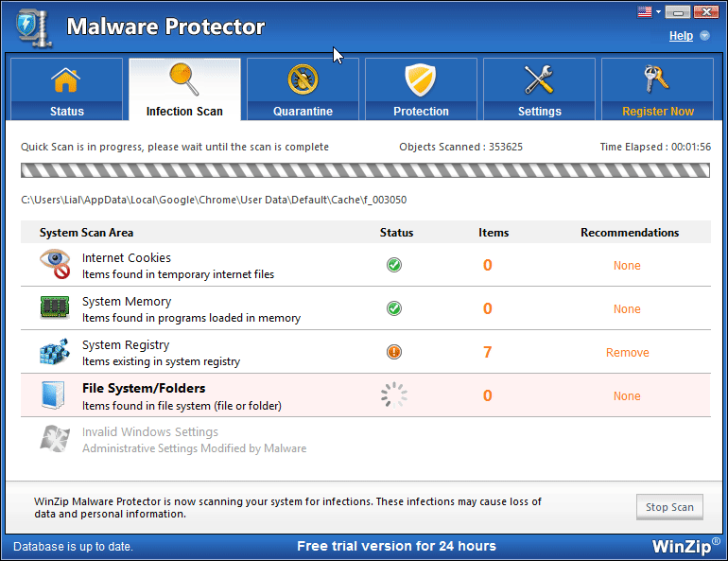Screen dimensions: 728x561
Task: Select the File System/Folders row title
Action: coord(144,388)
